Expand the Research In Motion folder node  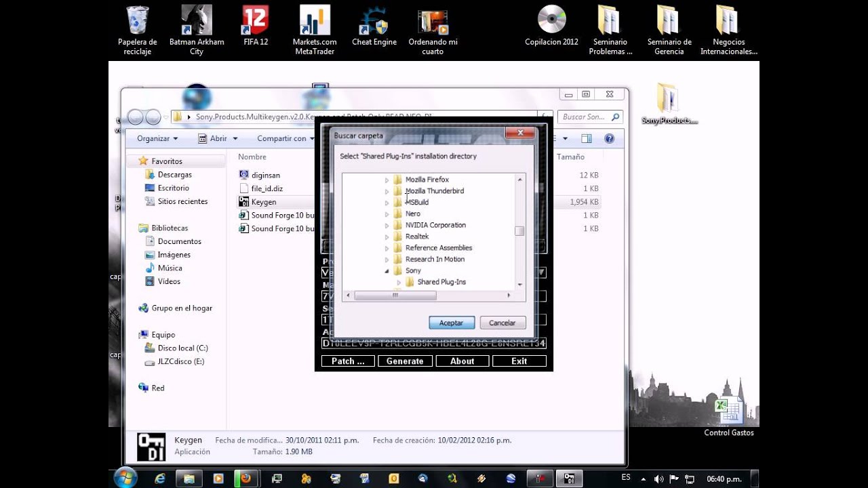click(x=387, y=260)
